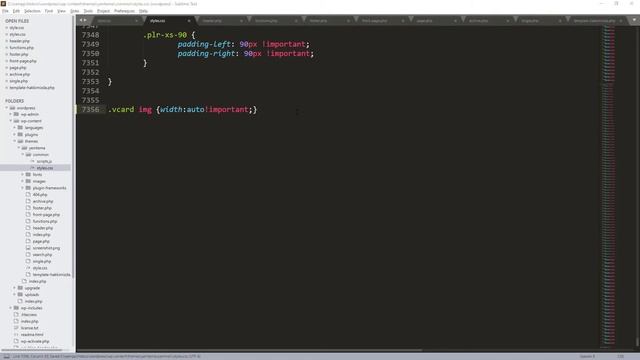The width and height of the screenshot is (640, 360).
Task: Open template-hakkimizda file in folder tree
Action: [51, 275]
